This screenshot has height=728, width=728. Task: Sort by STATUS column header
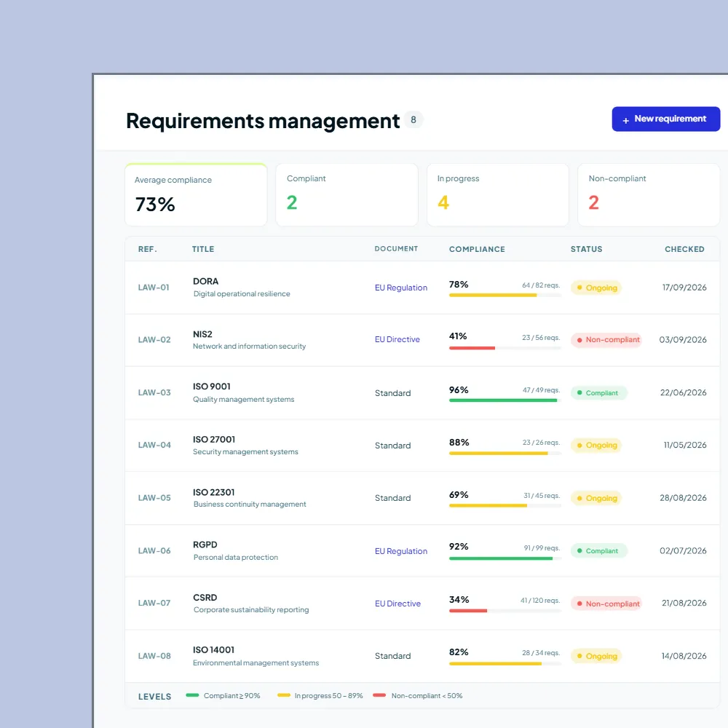[586, 249]
